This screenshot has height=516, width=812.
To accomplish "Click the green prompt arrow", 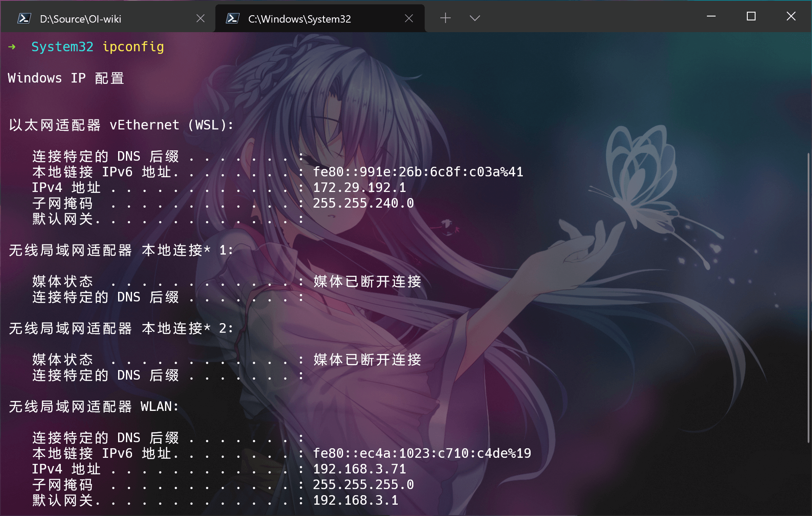I will tap(12, 47).
